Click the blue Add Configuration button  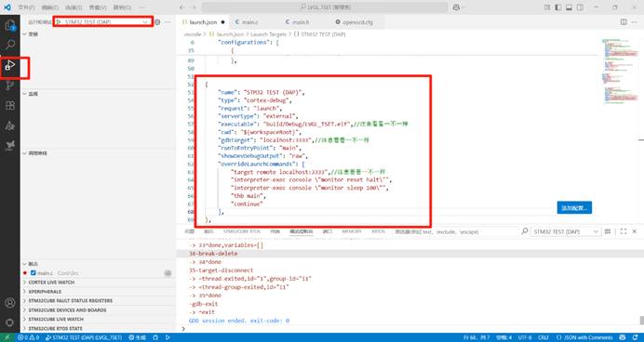coord(574,208)
